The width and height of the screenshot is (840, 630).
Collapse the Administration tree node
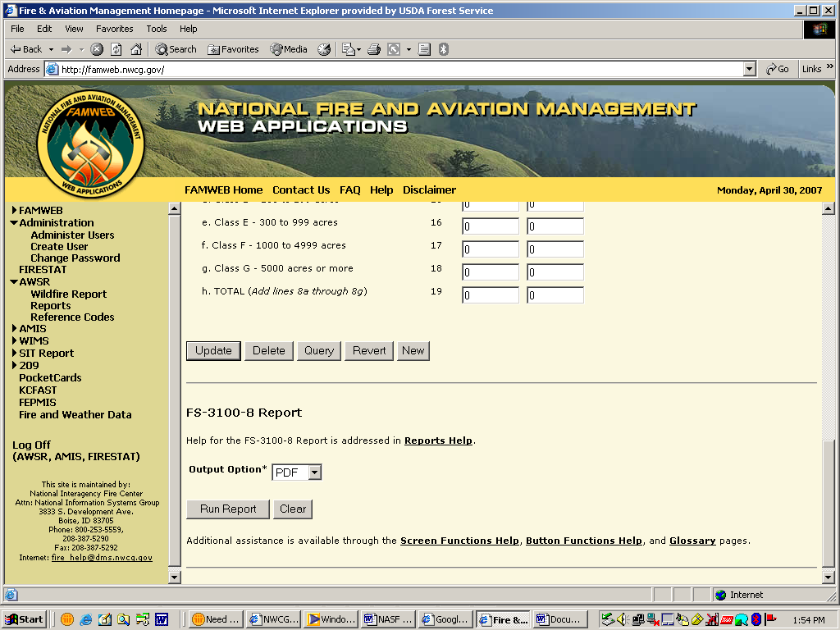15,223
